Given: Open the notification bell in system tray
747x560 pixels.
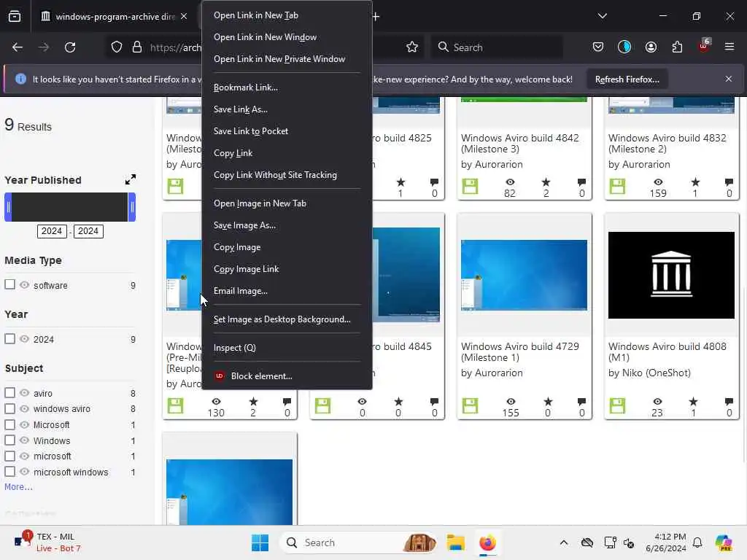Looking at the screenshot, I should click(697, 542).
